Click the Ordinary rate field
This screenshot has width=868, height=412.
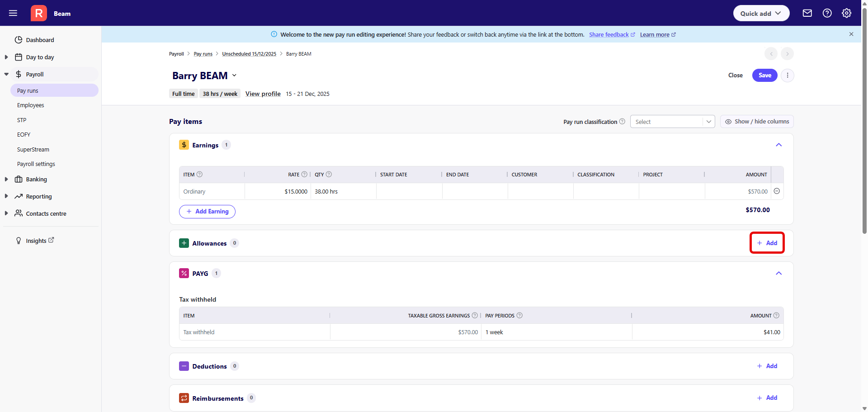[278, 192]
